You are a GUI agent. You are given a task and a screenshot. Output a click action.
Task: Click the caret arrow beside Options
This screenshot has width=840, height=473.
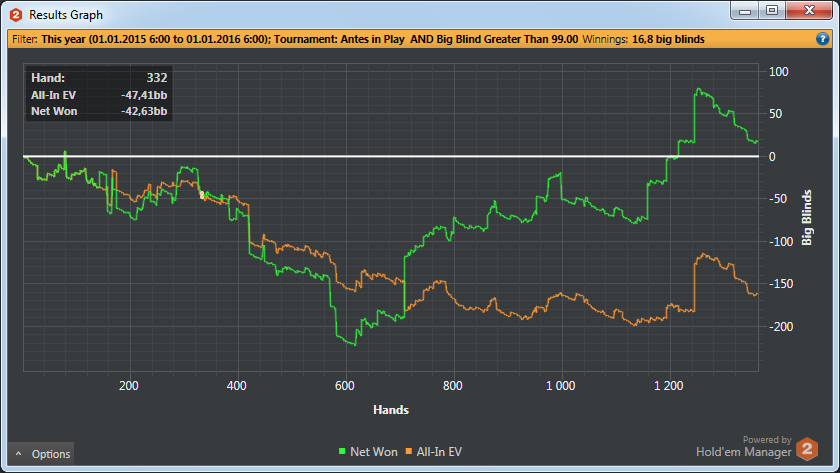[x=18, y=454]
